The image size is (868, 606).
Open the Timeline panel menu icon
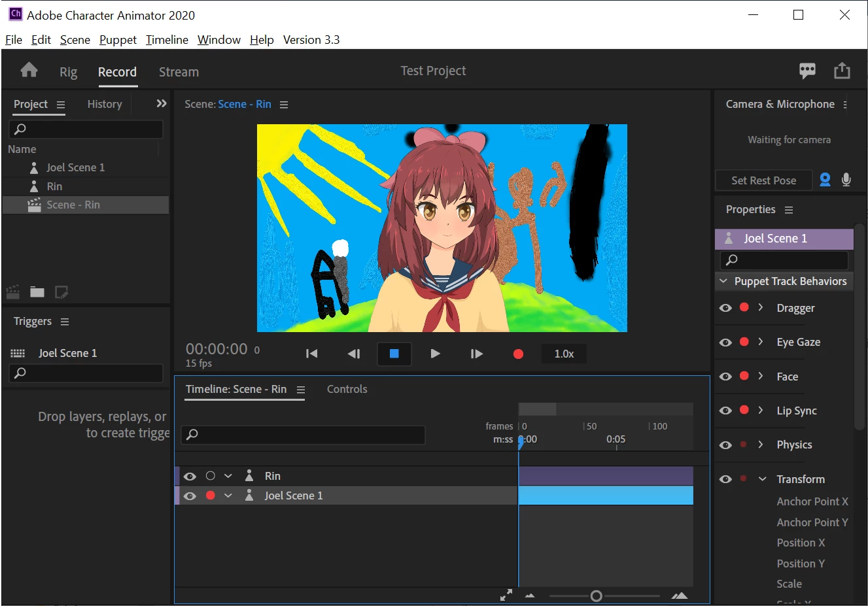[301, 390]
